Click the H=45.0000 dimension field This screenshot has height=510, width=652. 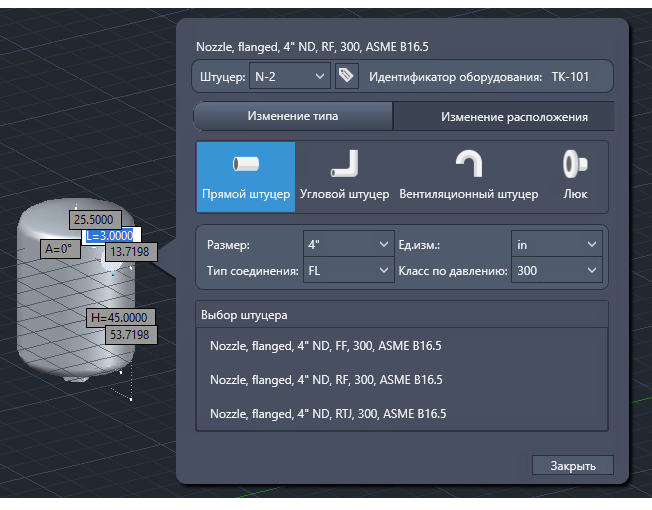[x=121, y=318]
